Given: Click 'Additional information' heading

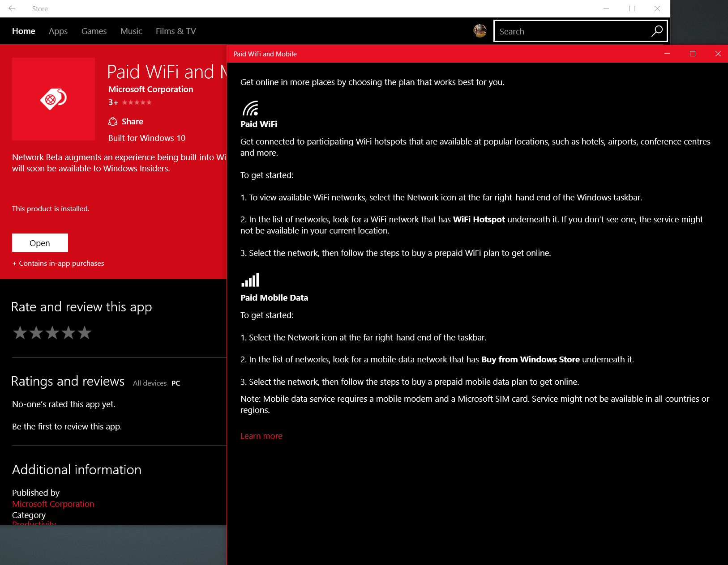Looking at the screenshot, I should 77,469.
